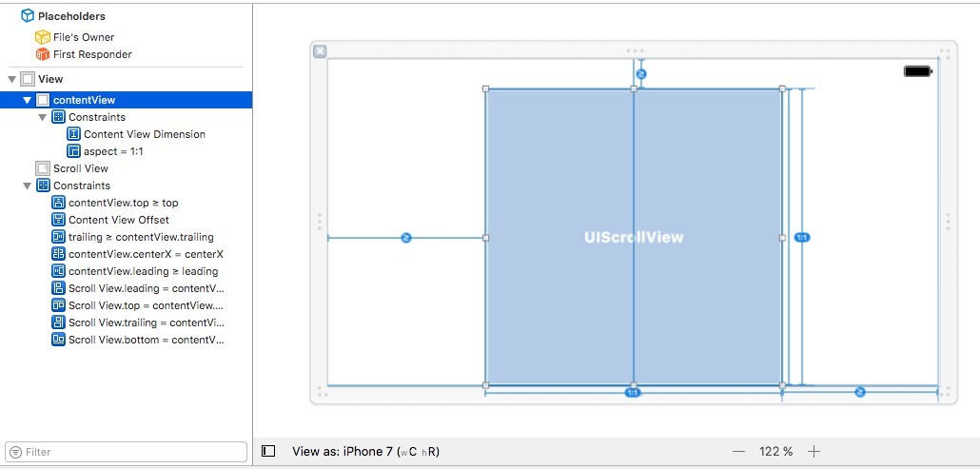Collapse the contentView disclosure triangle
This screenshot has width=980, height=469.
[x=28, y=100]
